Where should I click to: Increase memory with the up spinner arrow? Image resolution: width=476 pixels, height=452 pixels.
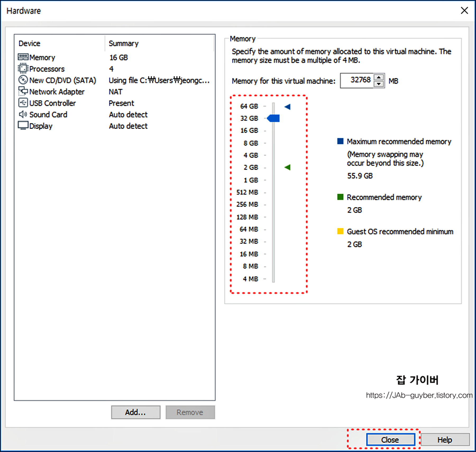point(379,77)
